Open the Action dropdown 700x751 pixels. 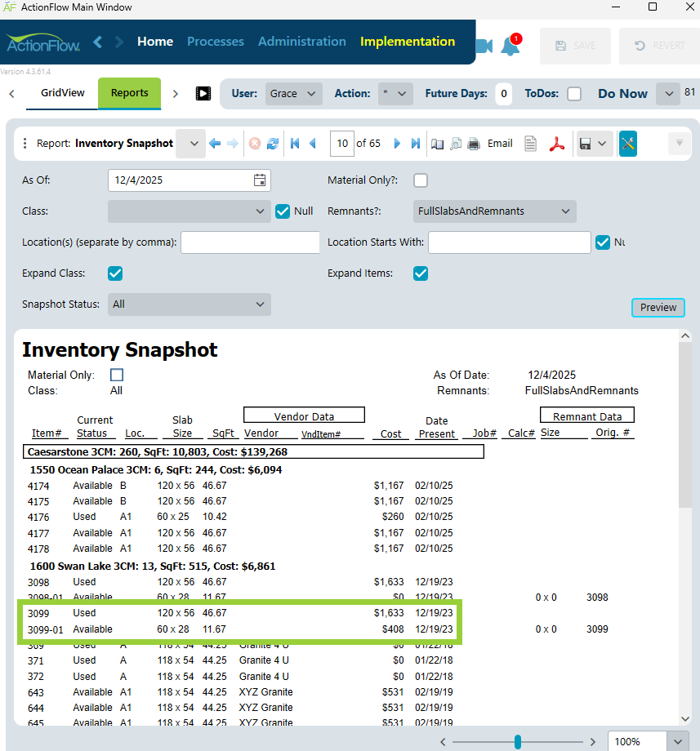click(395, 94)
